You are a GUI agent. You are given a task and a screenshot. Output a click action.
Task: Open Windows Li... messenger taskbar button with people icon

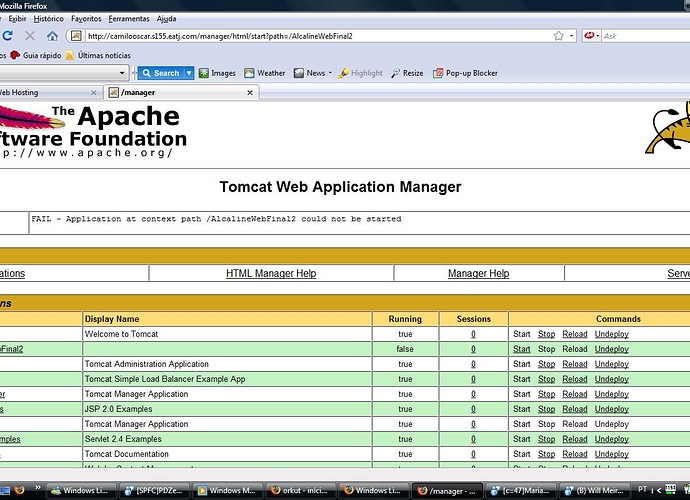(81, 490)
